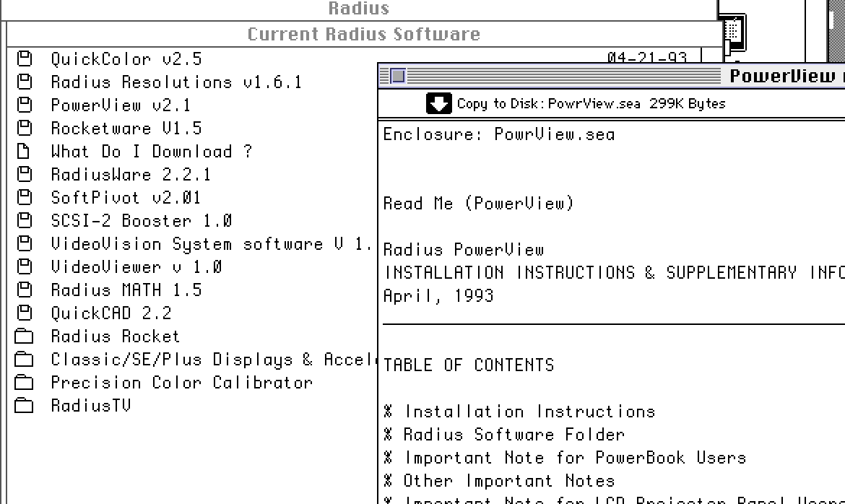This screenshot has width=845, height=504.
Task: Click the disk icon beside SoftPivot v2.01
Action: [x=25, y=198]
